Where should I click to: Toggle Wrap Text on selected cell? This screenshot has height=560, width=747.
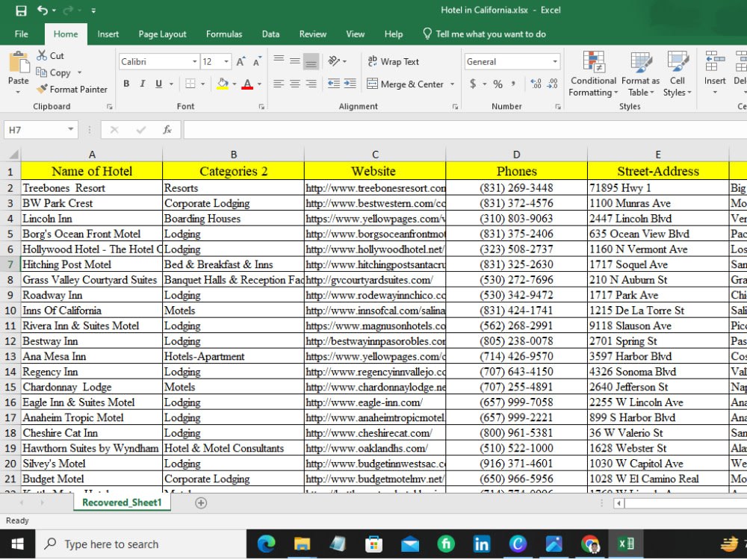(393, 61)
